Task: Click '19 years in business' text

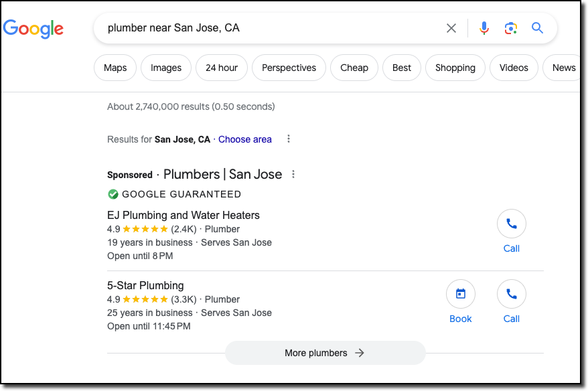Action: 149,242
